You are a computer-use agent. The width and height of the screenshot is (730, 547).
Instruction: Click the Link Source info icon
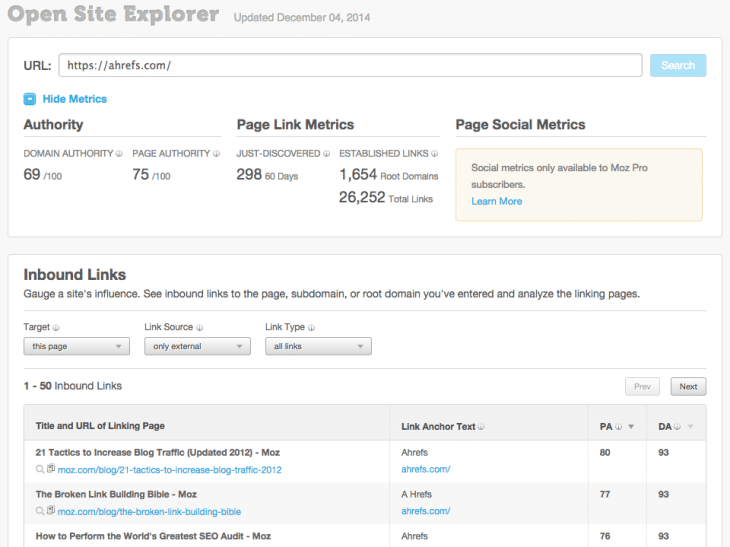pyautogui.click(x=199, y=327)
